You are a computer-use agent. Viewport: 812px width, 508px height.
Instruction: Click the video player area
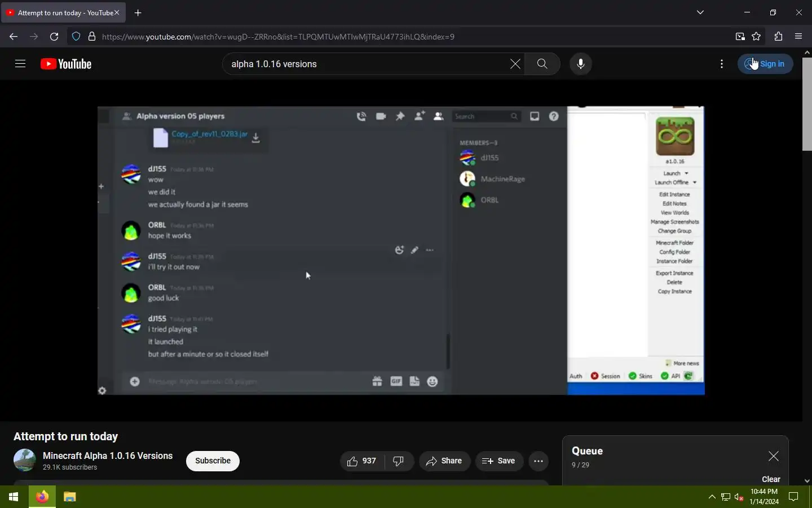401,251
